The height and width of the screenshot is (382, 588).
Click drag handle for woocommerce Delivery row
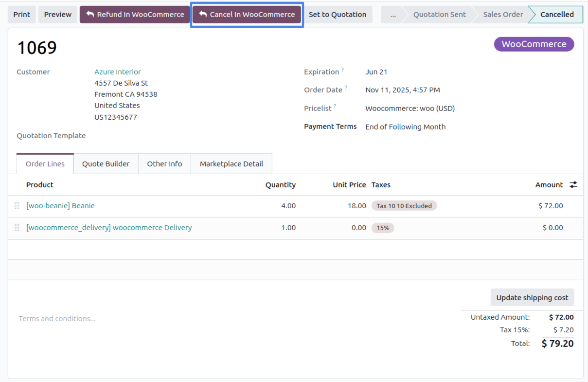17,228
